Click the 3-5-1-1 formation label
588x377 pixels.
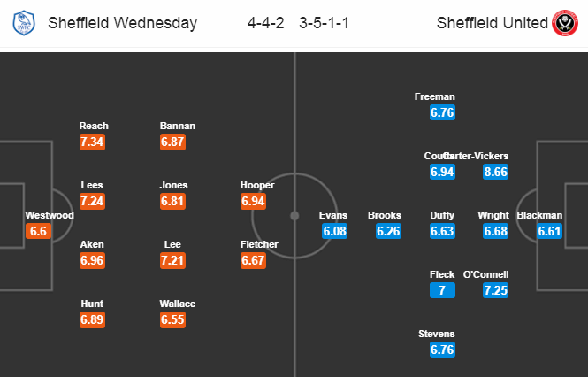coord(324,23)
